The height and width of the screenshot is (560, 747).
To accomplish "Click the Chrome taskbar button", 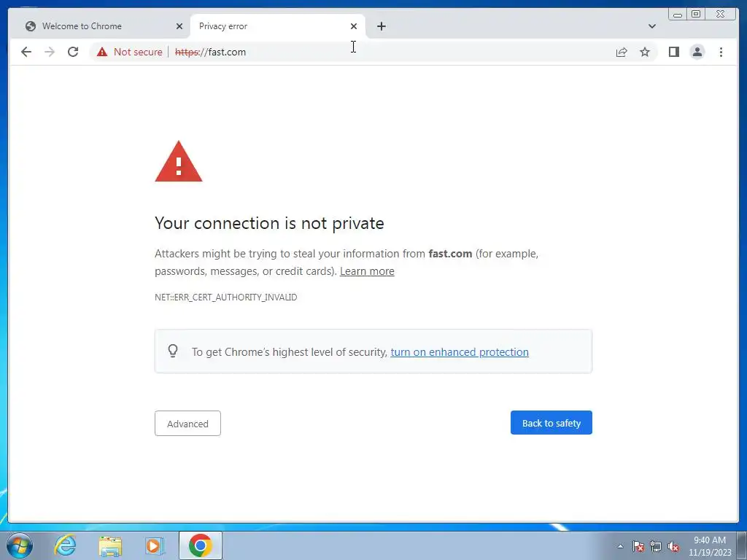I will (x=201, y=545).
